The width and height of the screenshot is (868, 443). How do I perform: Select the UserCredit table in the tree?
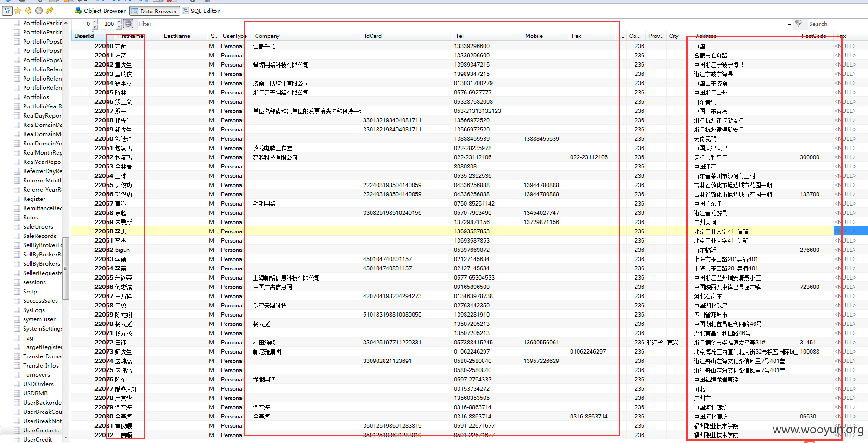coord(38,440)
